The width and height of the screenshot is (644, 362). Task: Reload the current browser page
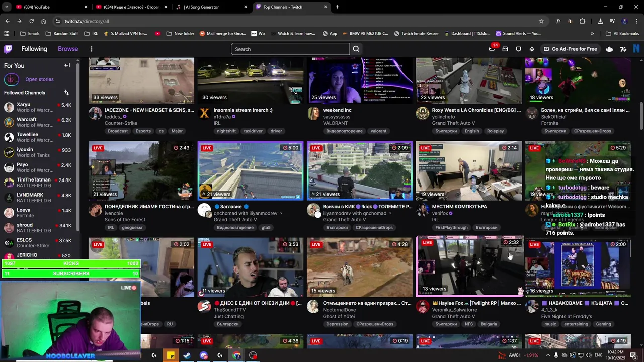[31, 21]
